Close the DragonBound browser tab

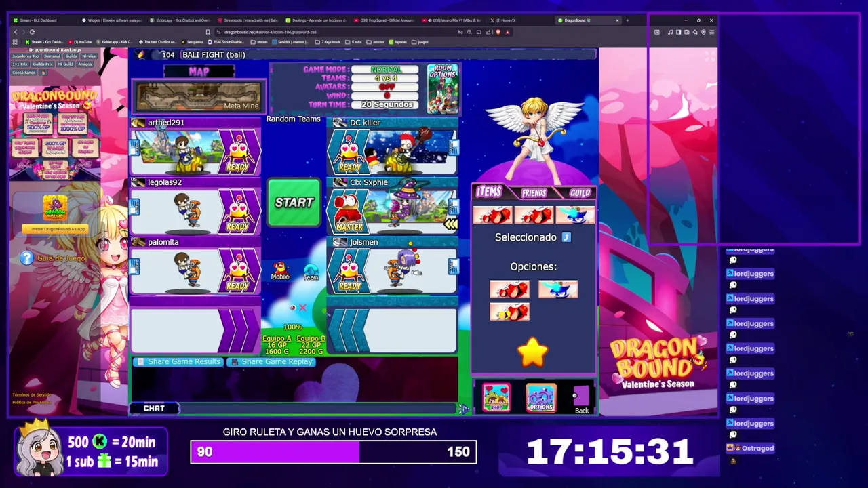[617, 20]
